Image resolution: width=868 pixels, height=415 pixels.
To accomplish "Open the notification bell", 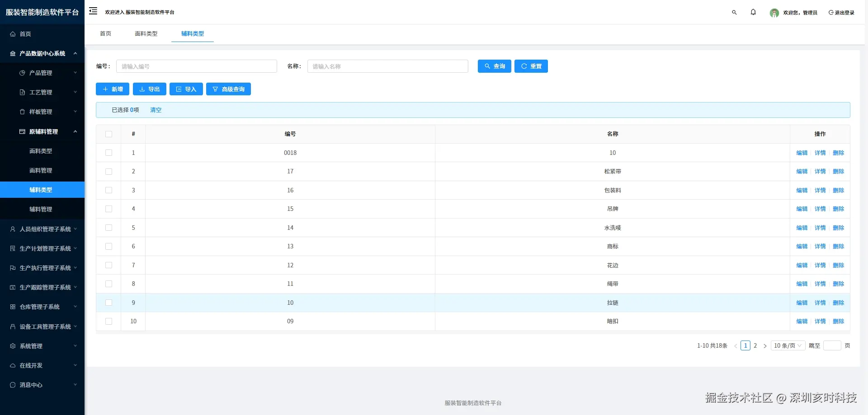I will (753, 12).
